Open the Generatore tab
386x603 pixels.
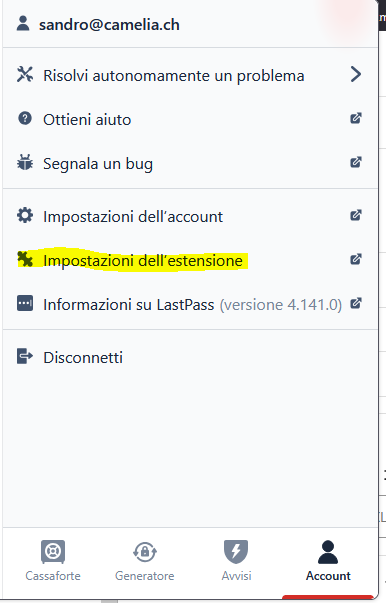145,561
